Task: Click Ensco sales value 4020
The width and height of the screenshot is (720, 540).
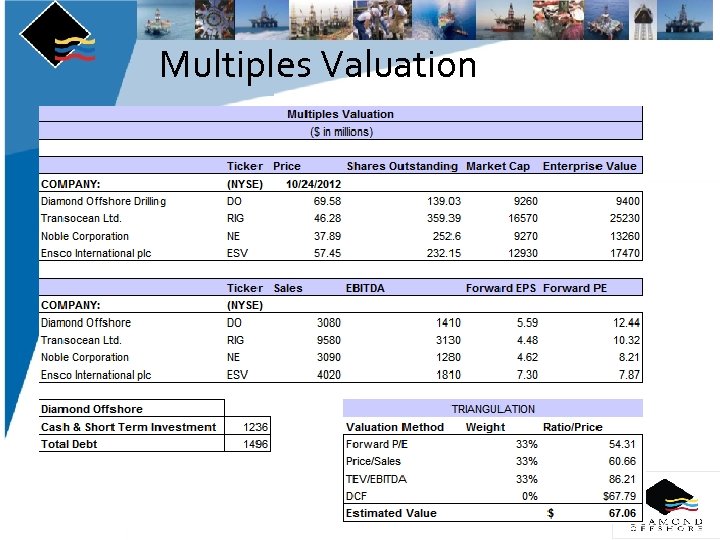Action: tap(329, 375)
